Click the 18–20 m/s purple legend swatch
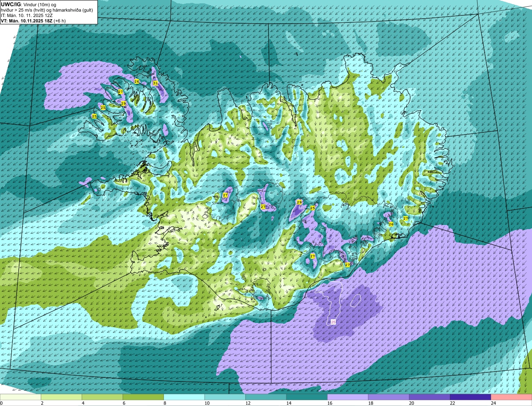Viewport: 532px width, 406px height. [389, 397]
